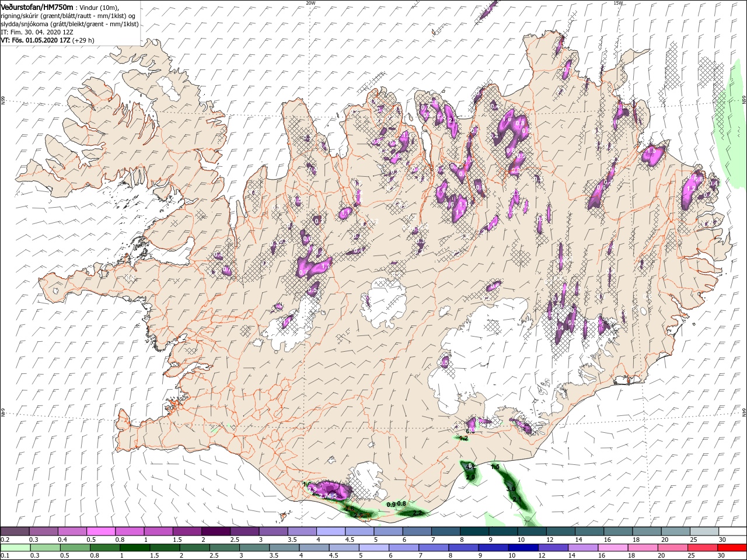
Task: Click the Veðurstofan/HM750m title text
Action: pyautogui.click(x=37, y=6)
